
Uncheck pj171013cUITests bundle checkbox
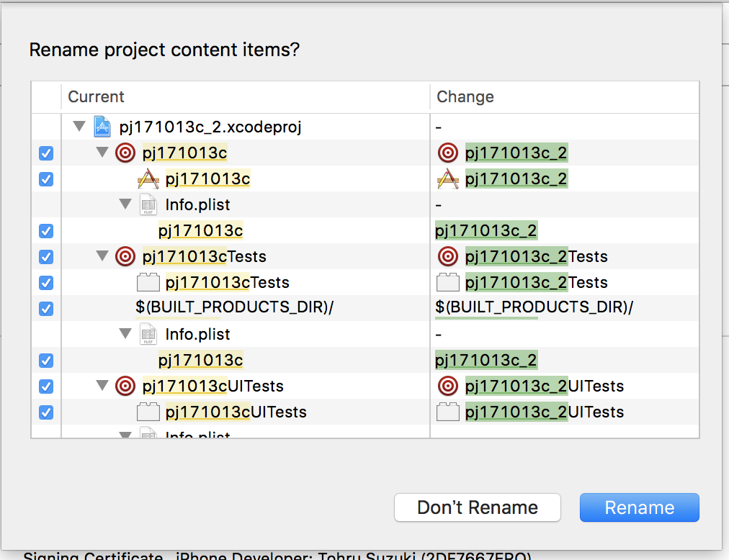(x=46, y=412)
